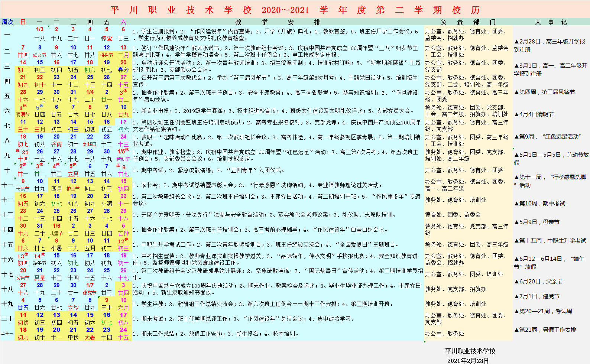Click the 谷雨 cell

pyautogui.click(x=56, y=144)
